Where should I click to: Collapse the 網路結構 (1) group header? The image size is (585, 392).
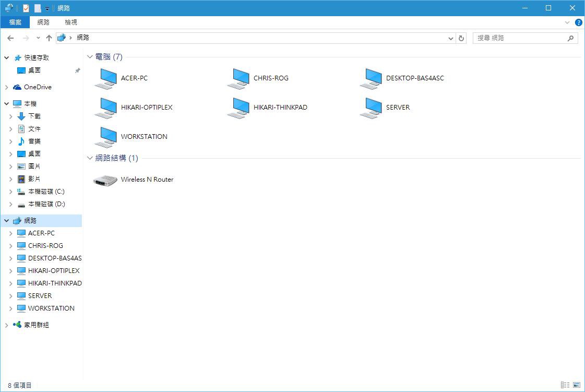pyautogui.click(x=90, y=158)
